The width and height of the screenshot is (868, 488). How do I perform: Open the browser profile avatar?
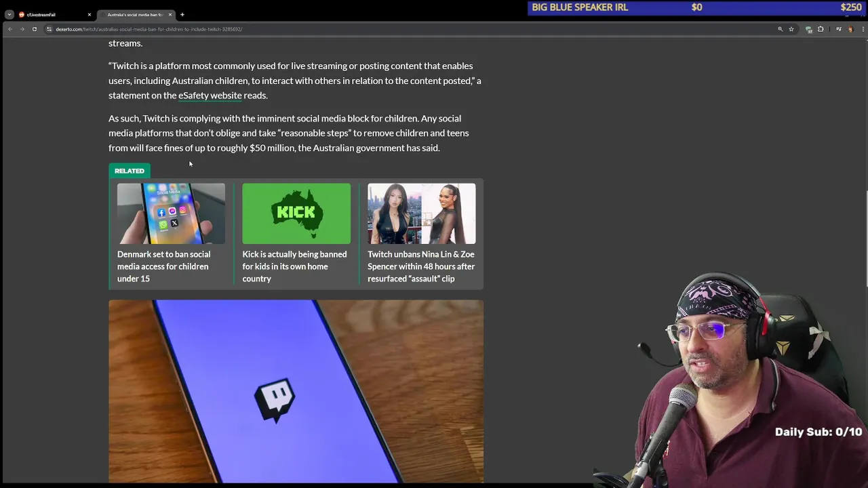(x=850, y=29)
